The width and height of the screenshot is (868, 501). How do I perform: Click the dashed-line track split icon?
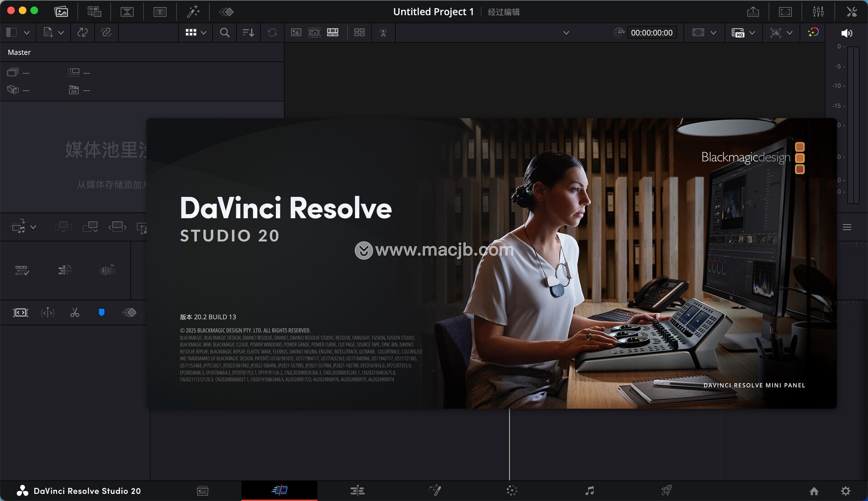(107, 270)
